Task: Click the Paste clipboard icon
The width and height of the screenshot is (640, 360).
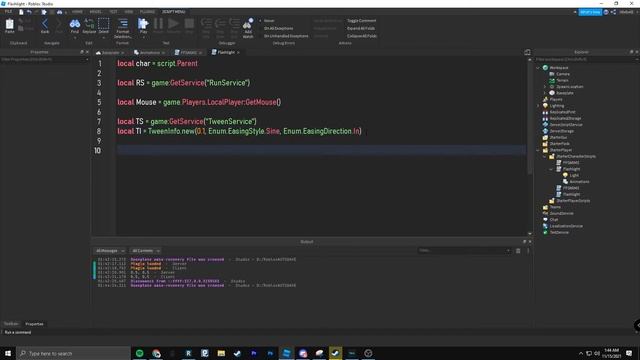Action: (x=9, y=25)
